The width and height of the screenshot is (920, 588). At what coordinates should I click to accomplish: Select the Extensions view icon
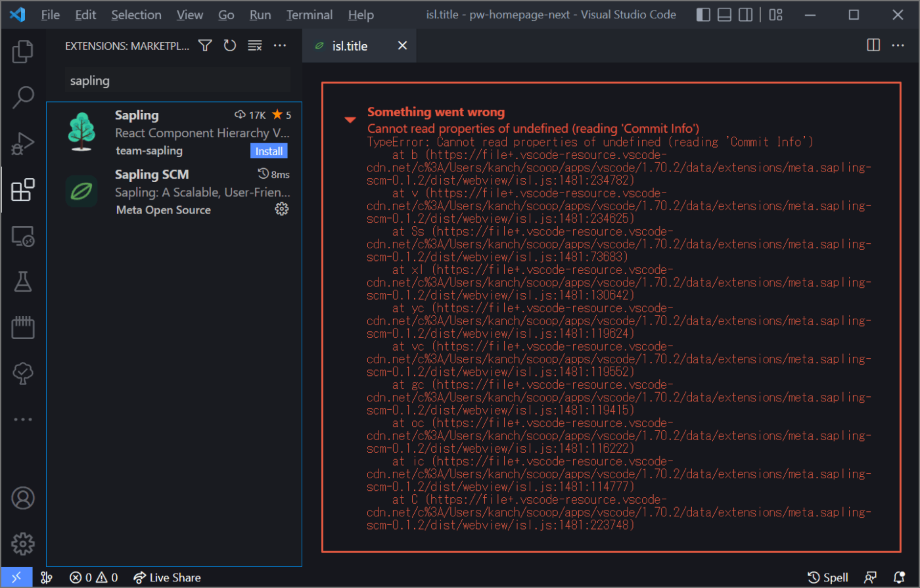(23, 190)
